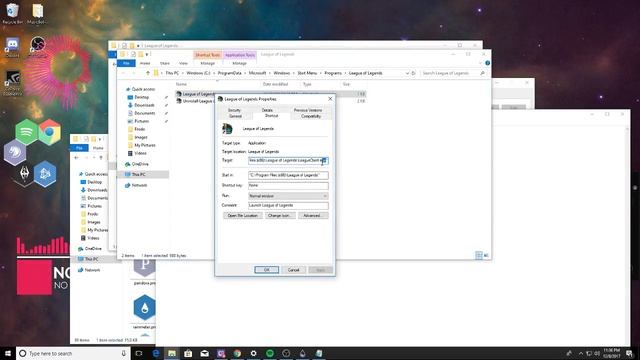Image resolution: width=640 pixels, height=360 pixels.
Task: Click the Name column header in the file list
Action: (x=181, y=84)
